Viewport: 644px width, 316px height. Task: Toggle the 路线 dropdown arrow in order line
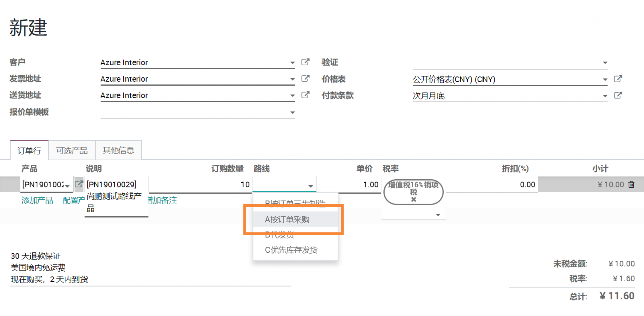310,186
